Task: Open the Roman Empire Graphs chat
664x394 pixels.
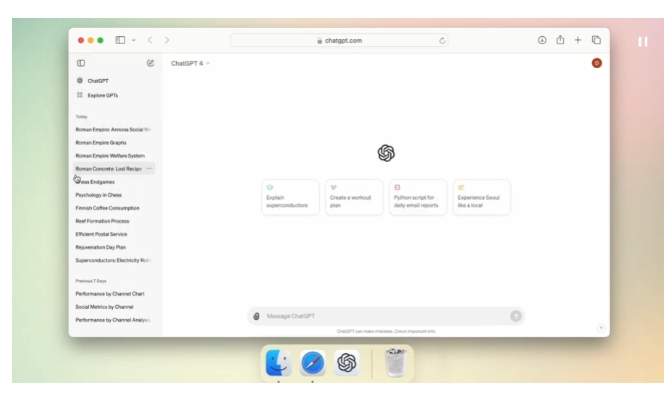Action: [101, 143]
